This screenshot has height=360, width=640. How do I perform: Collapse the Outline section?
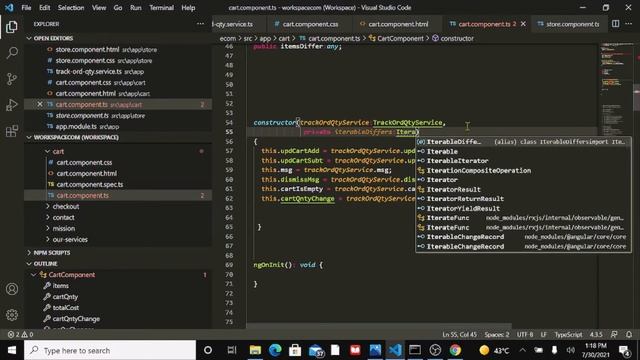(45, 264)
